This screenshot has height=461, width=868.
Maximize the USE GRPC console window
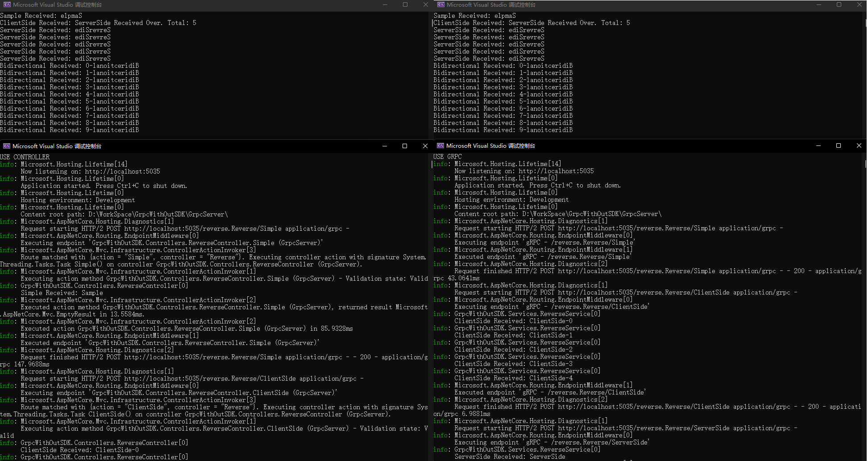point(839,145)
